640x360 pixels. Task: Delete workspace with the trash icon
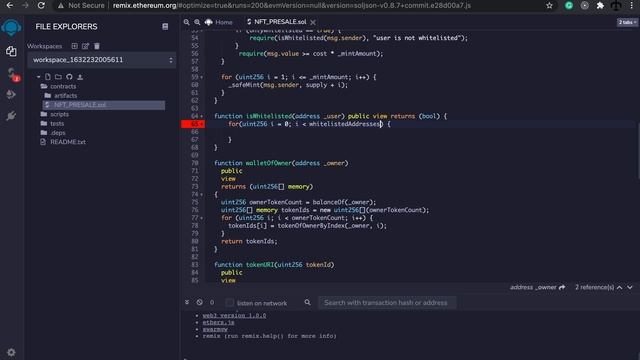pyautogui.click(x=97, y=46)
